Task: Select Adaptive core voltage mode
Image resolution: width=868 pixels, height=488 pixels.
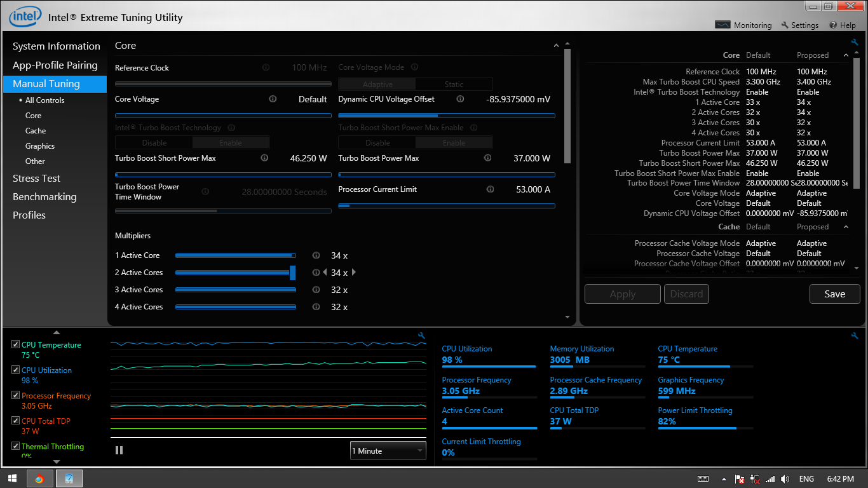Action: 377,84
